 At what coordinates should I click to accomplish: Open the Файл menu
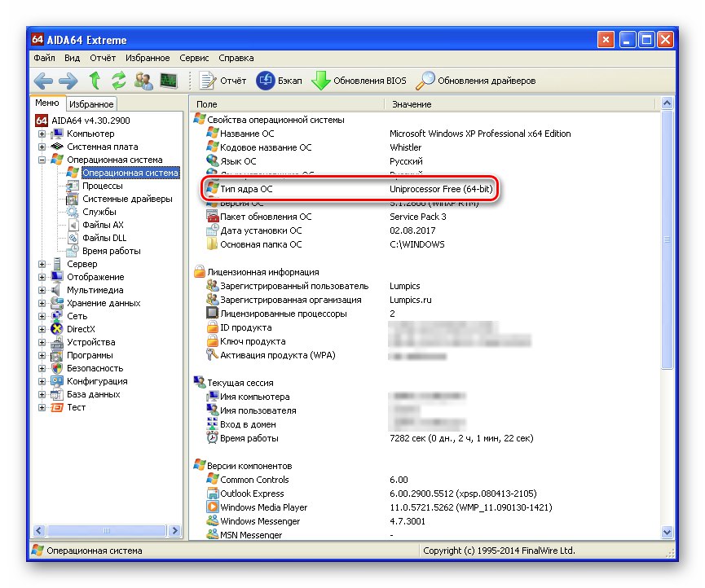tap(44, 58)
